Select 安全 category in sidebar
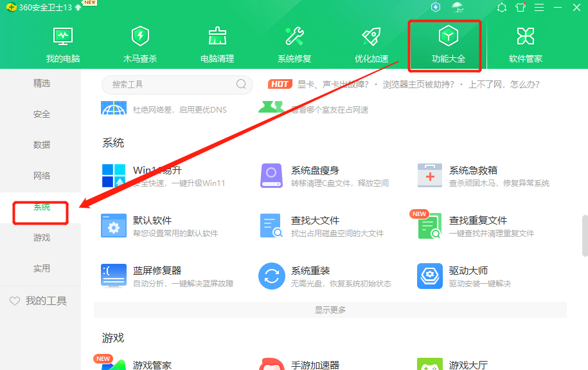 tap(42, 114)
